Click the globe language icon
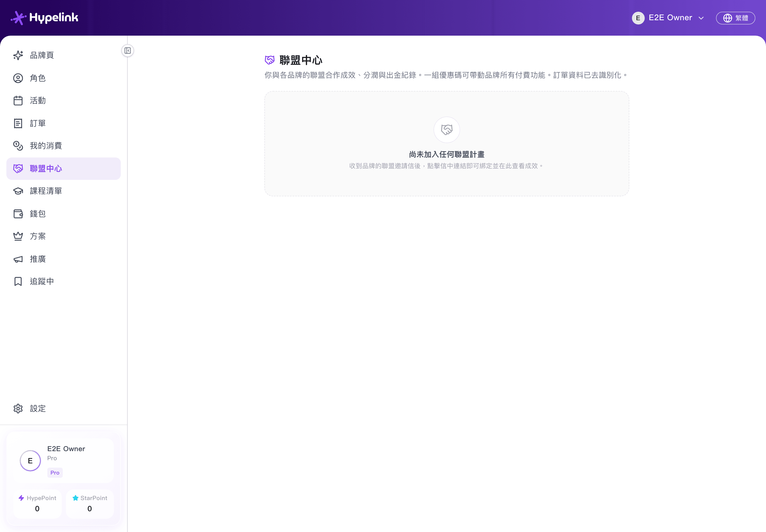 728,18
